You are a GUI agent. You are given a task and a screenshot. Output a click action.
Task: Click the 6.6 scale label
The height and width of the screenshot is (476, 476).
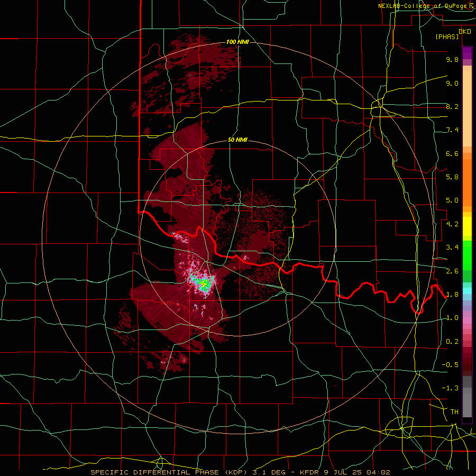[x=452, y=153]
